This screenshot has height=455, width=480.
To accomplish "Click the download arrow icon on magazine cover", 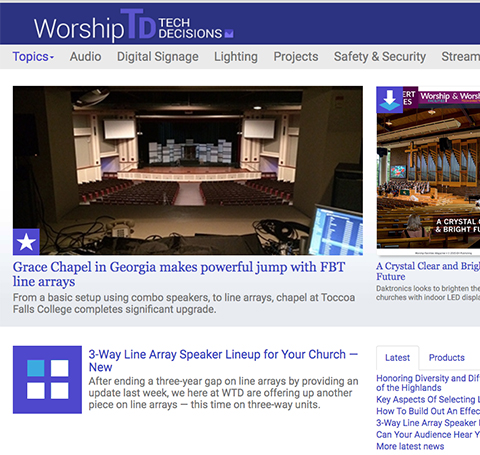I will click(x=390, y=100).
